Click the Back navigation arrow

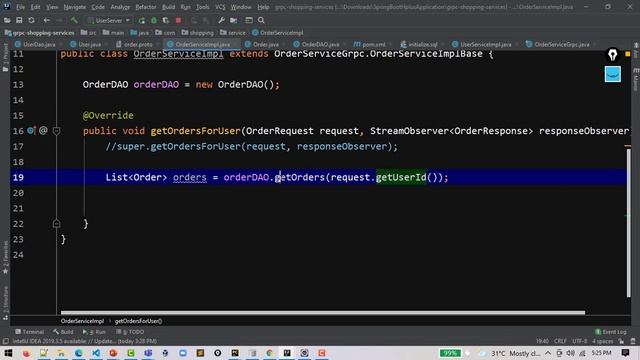[47, 20]
